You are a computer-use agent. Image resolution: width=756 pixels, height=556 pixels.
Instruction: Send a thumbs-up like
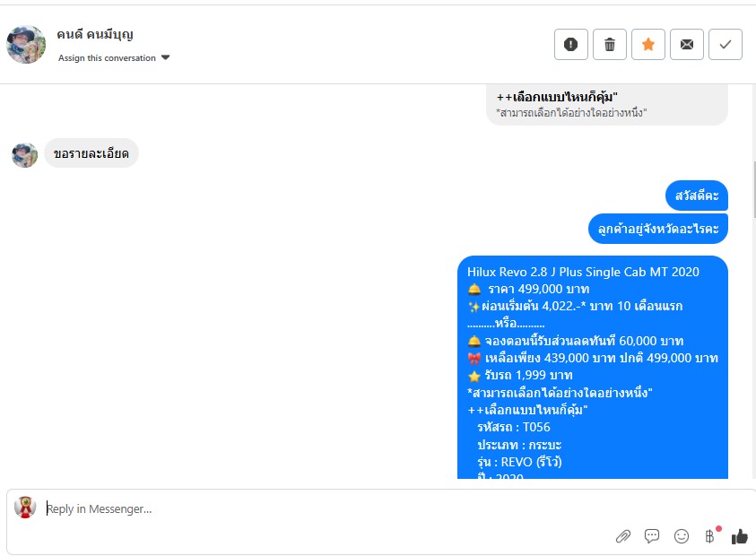739,536
